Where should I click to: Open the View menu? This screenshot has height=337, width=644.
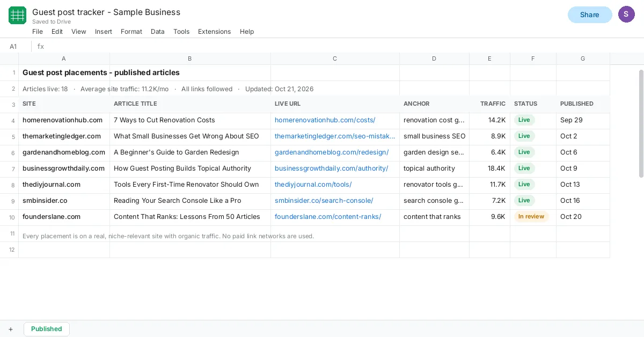coord(79,32)
